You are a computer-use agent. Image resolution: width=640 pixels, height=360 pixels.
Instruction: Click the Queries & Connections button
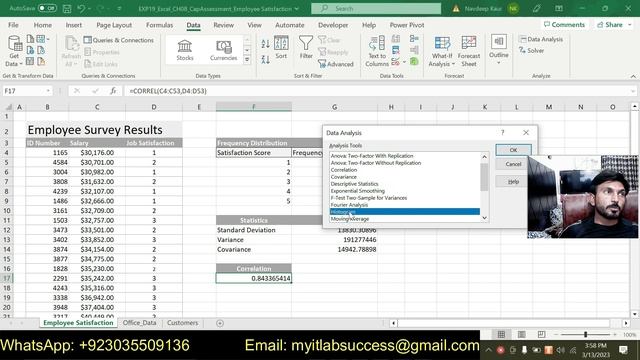point(119,40)
